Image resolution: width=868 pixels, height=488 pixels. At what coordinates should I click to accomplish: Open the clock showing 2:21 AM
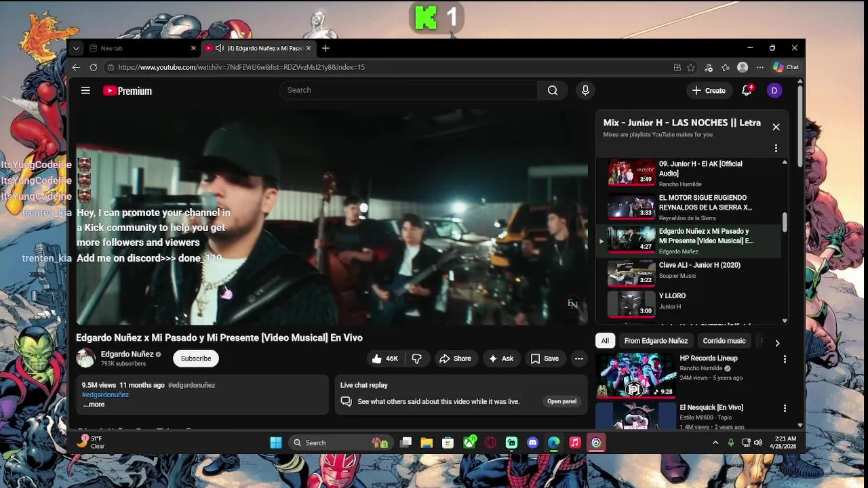pos(785,443)
